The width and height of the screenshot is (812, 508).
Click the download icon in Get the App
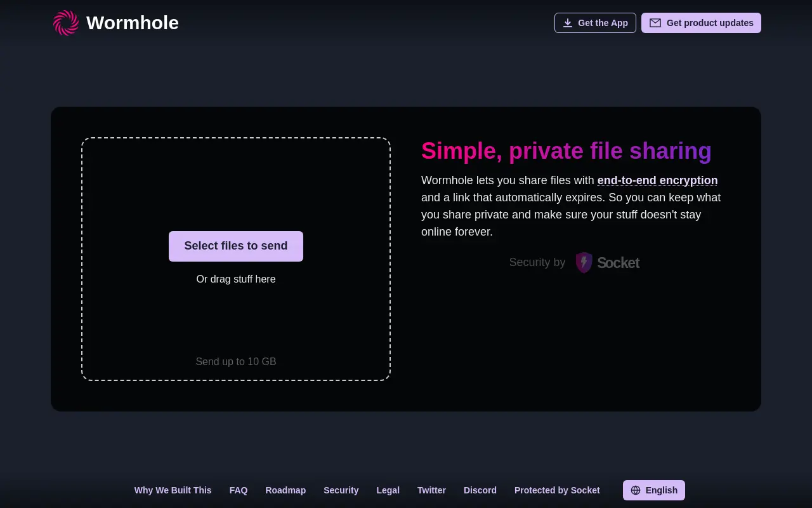point(568,23)
